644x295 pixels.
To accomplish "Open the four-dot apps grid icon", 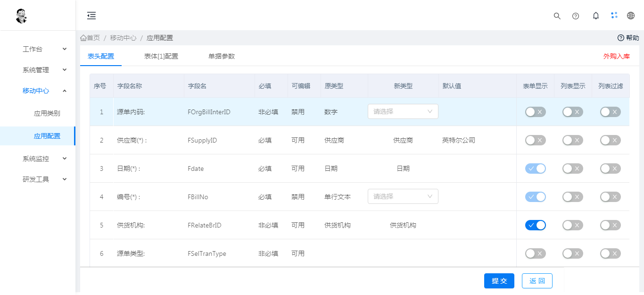I will 614,15.
